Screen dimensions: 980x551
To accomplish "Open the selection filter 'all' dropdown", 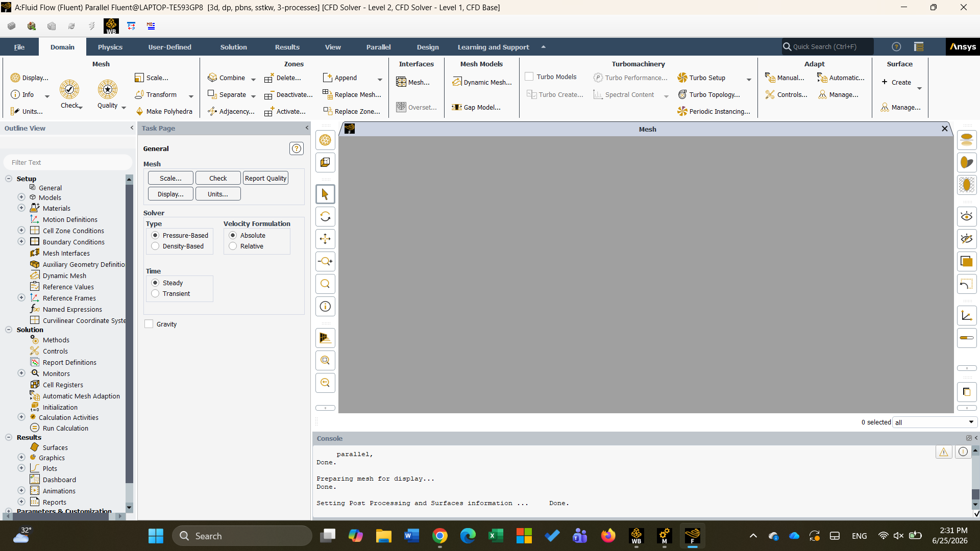I will [x=935, y=422].
